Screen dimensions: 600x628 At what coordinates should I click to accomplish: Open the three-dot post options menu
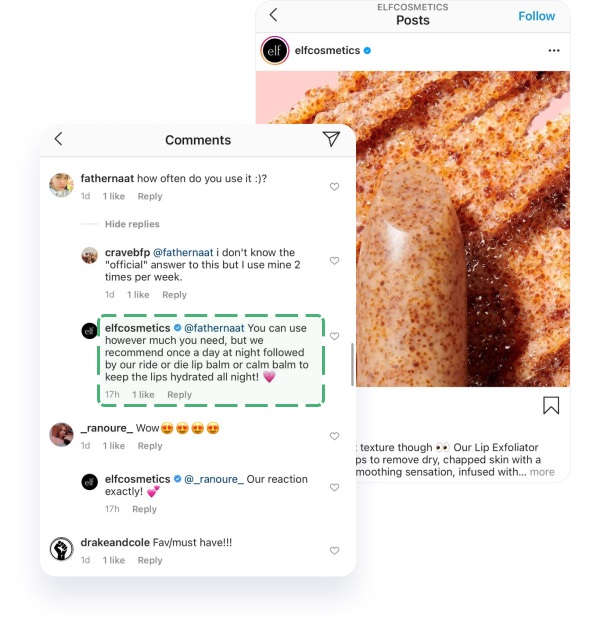(x=554, y=50)
